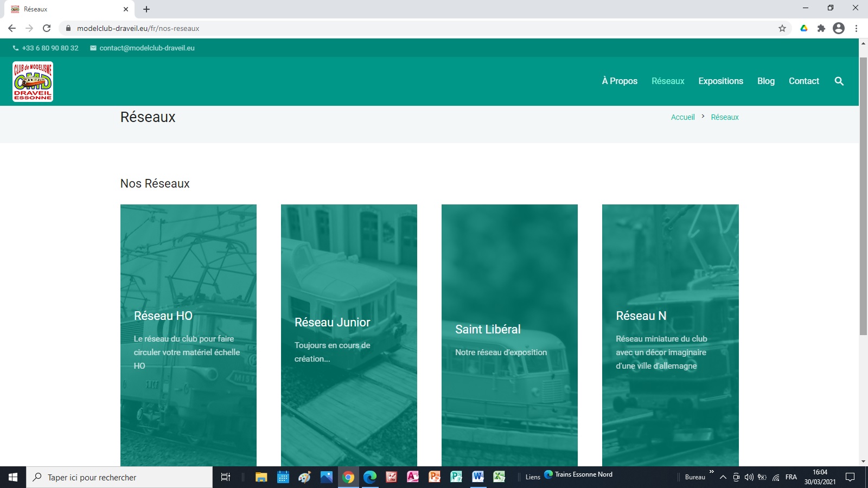The width and height of the screenshot is (868, 488).
Task: Open the Réseau N card
Action: point(671,335)
